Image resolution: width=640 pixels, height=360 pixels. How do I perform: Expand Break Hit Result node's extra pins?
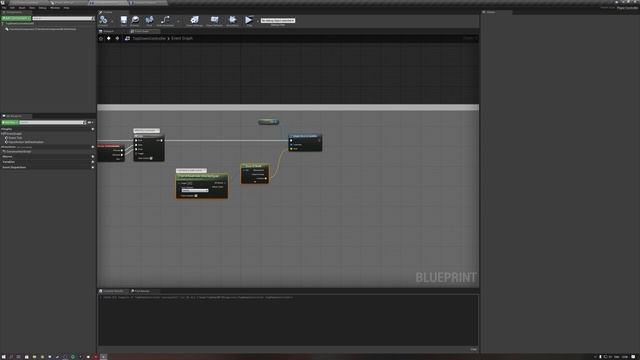[x=255, y=182]
